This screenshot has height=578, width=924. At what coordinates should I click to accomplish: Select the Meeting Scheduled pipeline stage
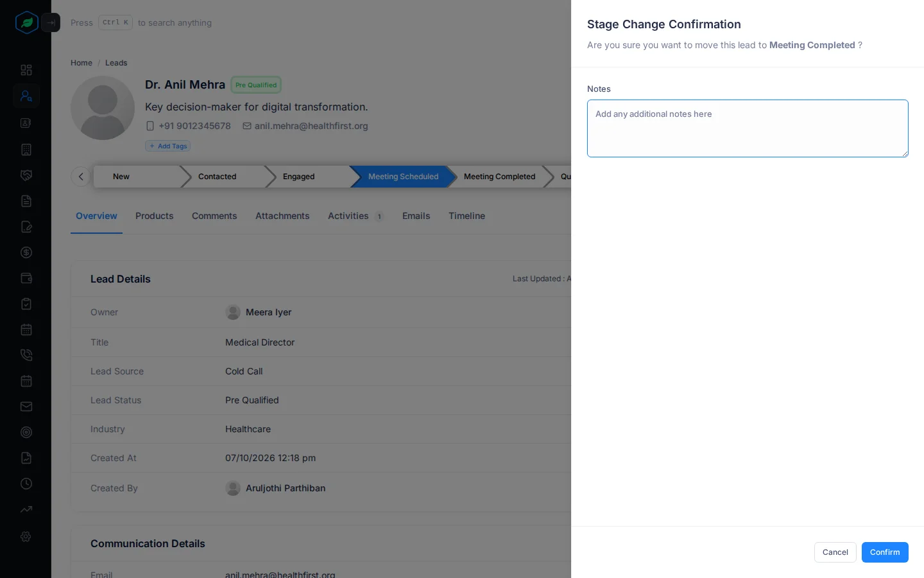tap(403, 177)
